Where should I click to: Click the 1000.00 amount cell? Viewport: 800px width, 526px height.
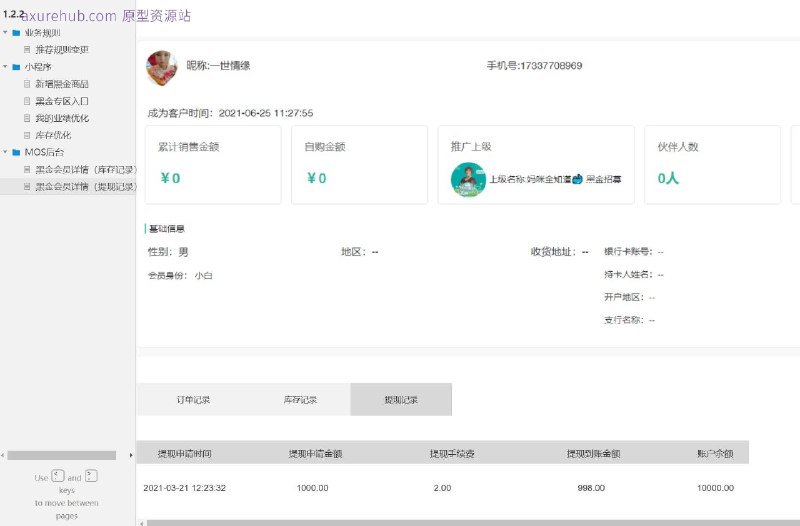(x=313, y=488)
